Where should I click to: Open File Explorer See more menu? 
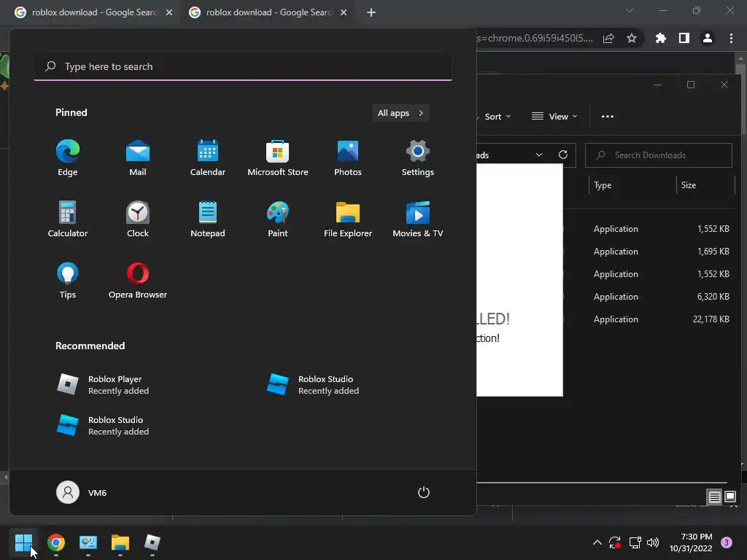pyautogui.click(x=608, y=117)
